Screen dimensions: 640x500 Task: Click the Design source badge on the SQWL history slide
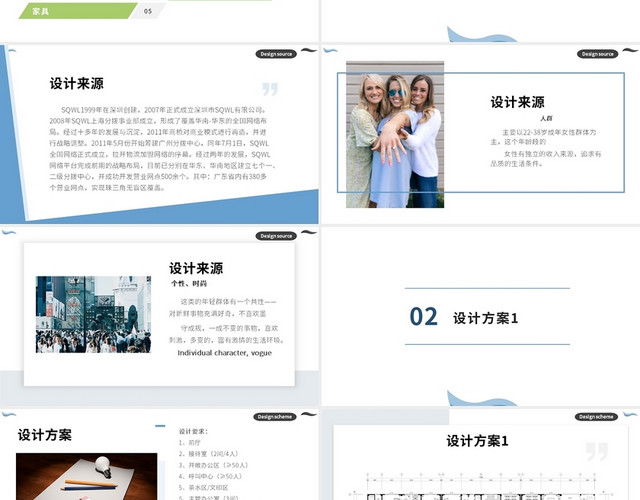coord(276,54)
